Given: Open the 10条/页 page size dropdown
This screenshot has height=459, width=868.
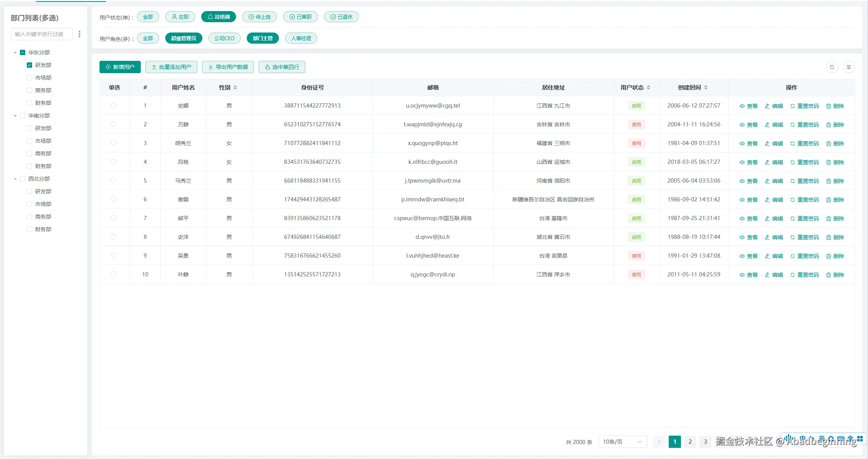Looking at the screenshot, I should pos(622,442).
